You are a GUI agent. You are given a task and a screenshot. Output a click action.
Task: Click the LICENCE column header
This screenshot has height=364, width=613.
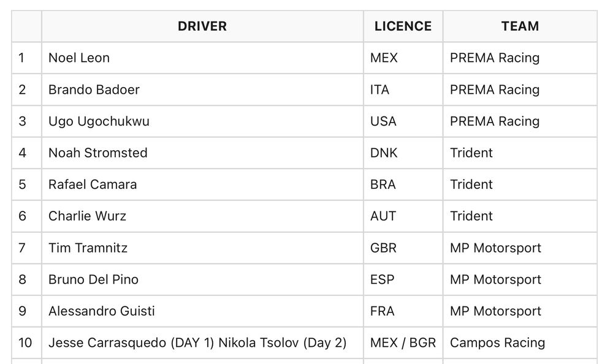[x=403, y=26]
